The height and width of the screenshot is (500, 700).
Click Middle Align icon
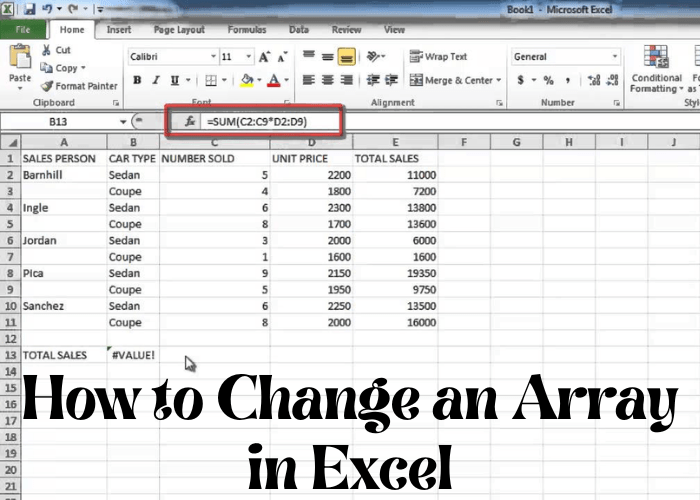328,56
